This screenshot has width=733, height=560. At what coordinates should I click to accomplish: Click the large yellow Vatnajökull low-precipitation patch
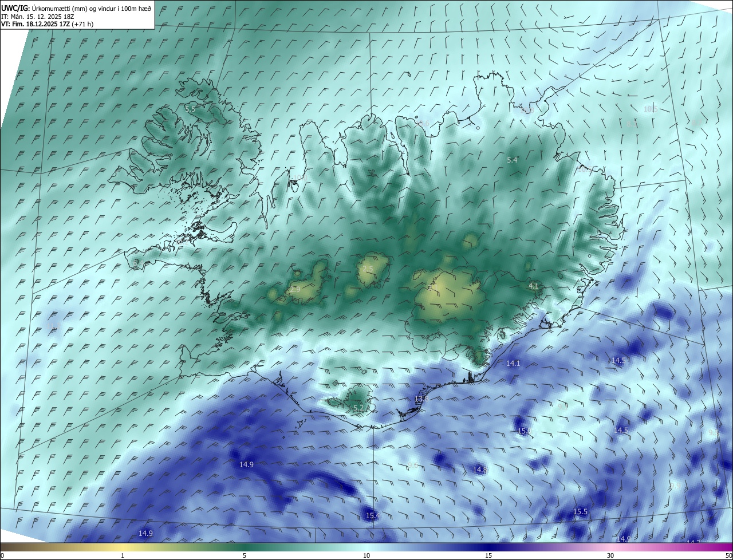coord(450,293)
